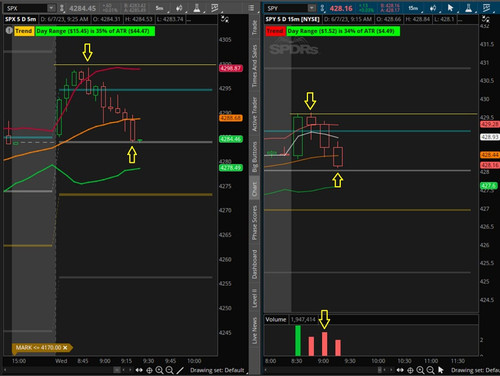Open the Active Trader side tab
Screen dimensions: 500x376
(254, 114)
